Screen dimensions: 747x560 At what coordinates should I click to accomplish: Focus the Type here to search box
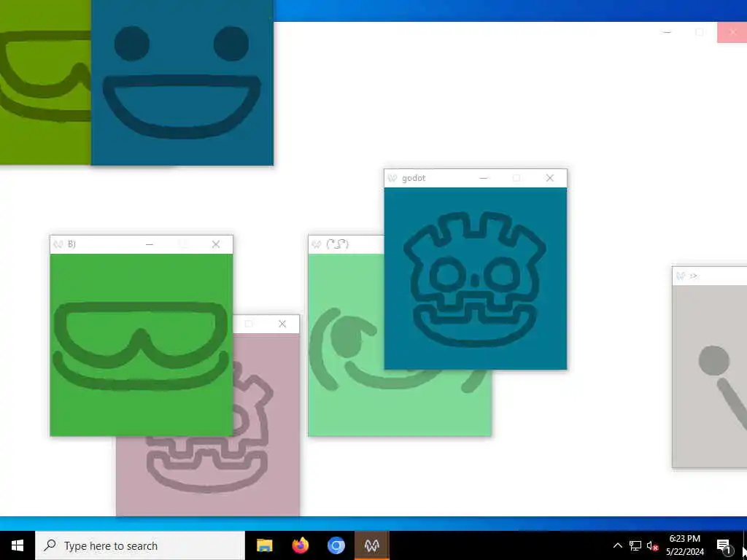pos(140,545)
